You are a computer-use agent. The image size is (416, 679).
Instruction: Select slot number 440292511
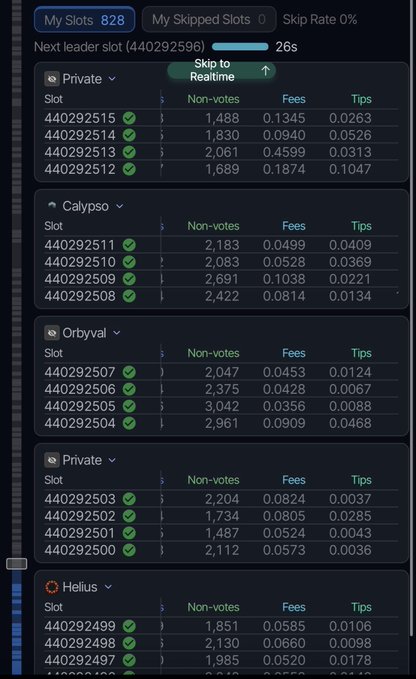(x=80, y=245)
